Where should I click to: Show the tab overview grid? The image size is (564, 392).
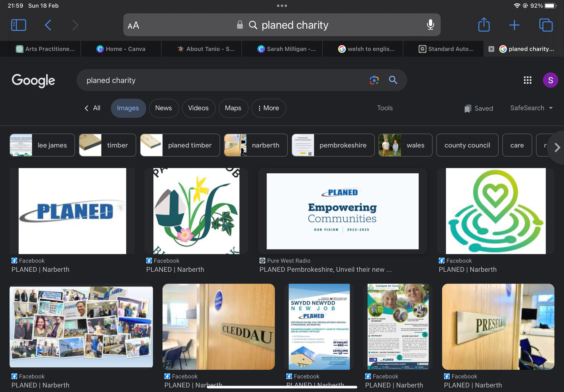tap(545, 25)
